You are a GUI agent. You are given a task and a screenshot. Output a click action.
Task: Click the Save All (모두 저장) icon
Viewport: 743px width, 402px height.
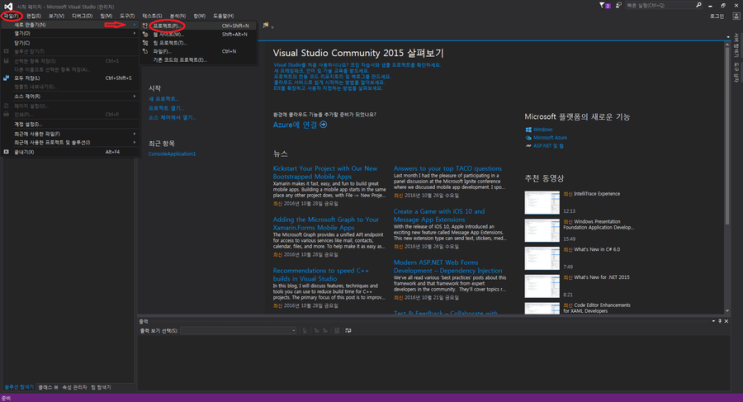[6, 78]
